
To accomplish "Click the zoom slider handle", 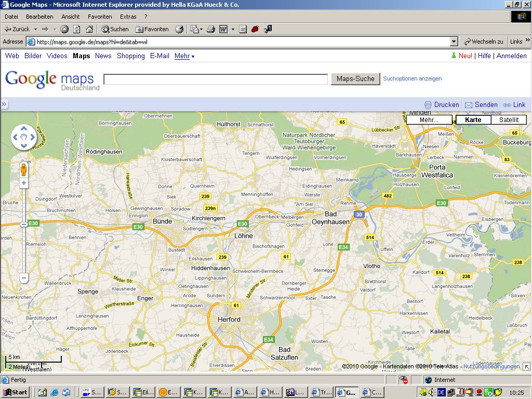I will (24, 224).
